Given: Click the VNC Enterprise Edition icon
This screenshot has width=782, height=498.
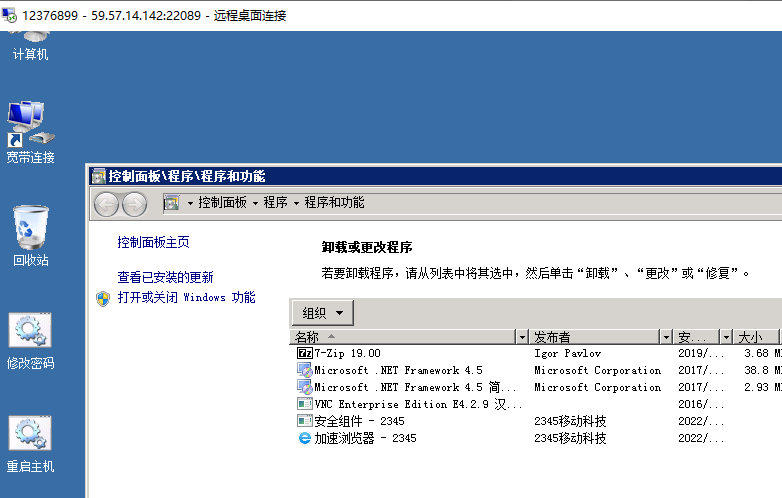Looking at the screenshot, I should (304, 404).
